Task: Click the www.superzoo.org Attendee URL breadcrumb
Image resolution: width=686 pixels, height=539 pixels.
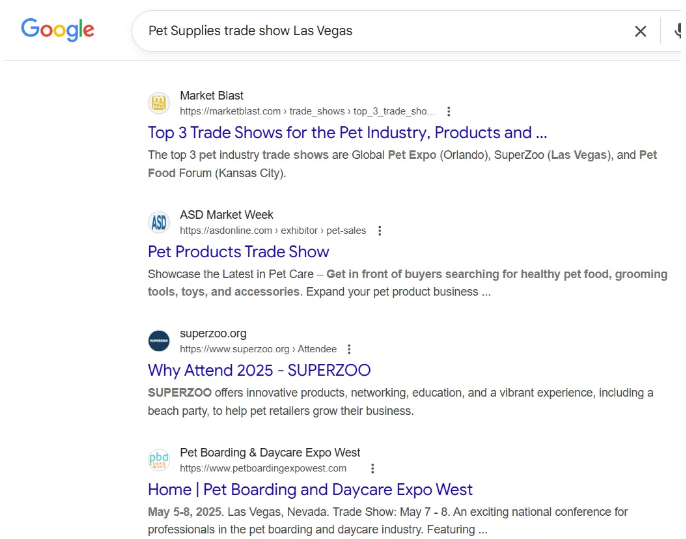Action: click(257, 350)
